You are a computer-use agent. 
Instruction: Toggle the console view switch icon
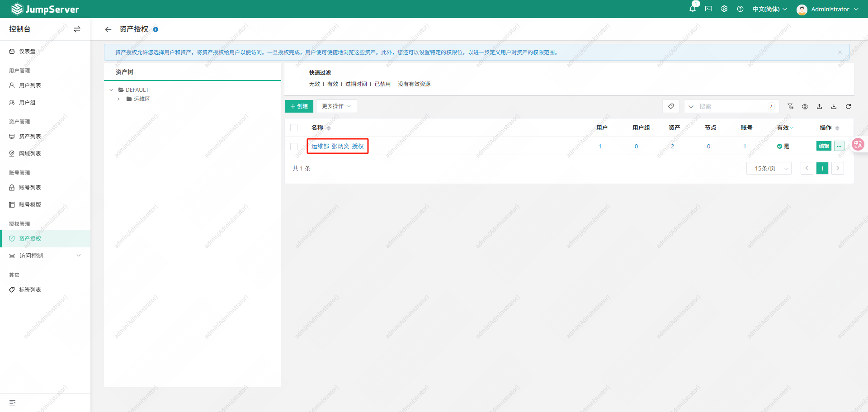(77, 29)
